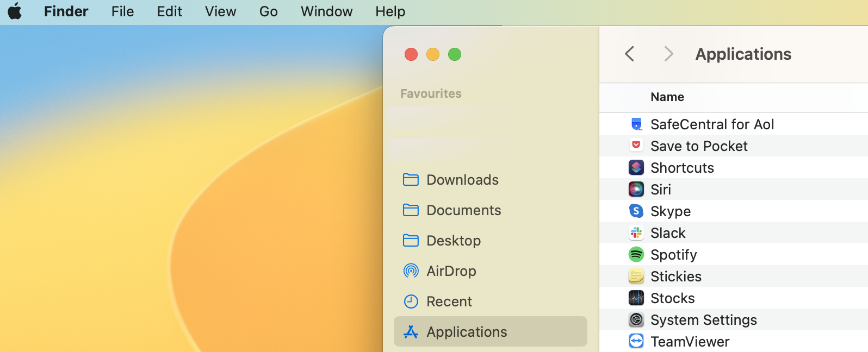
Task: Select the 'Shortcuts' file name
Action: pyautogui.click(x=682, y=168)
